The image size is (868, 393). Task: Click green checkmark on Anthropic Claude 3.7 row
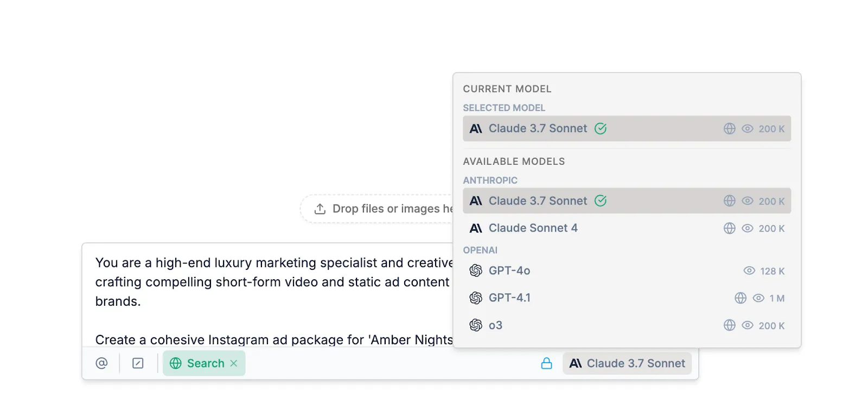pos(601,201)
